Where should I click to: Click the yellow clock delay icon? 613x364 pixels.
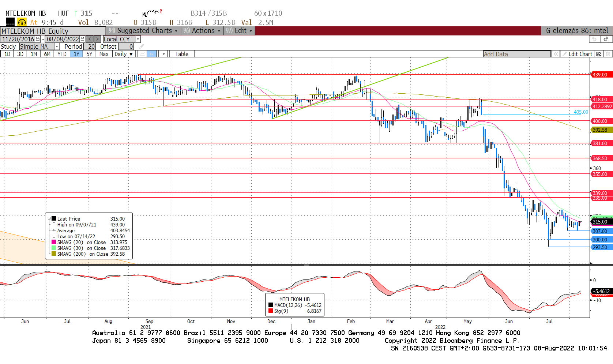[22, 22]
